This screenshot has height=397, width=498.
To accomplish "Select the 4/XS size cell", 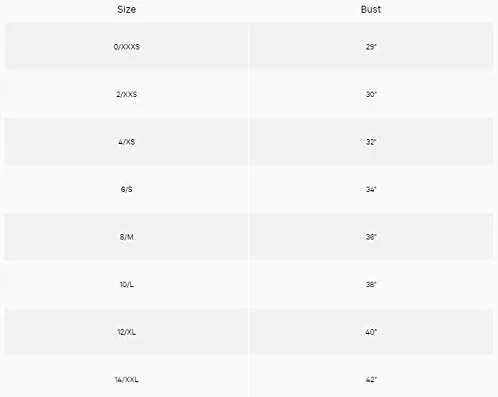I will pyautogui.click(x=127, y=142).
